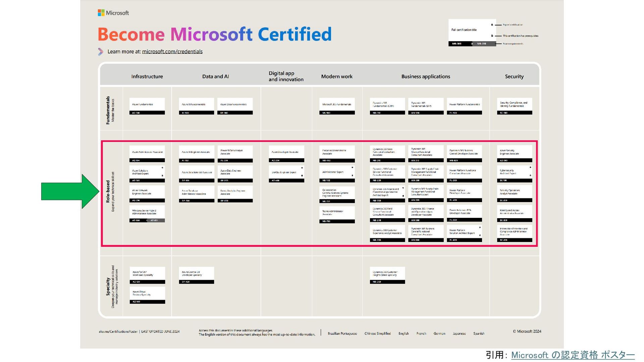Open the Azure Data Fundamentals DP-900 card
The width and height of the screenshot is (644, 362).
point(235,106)
